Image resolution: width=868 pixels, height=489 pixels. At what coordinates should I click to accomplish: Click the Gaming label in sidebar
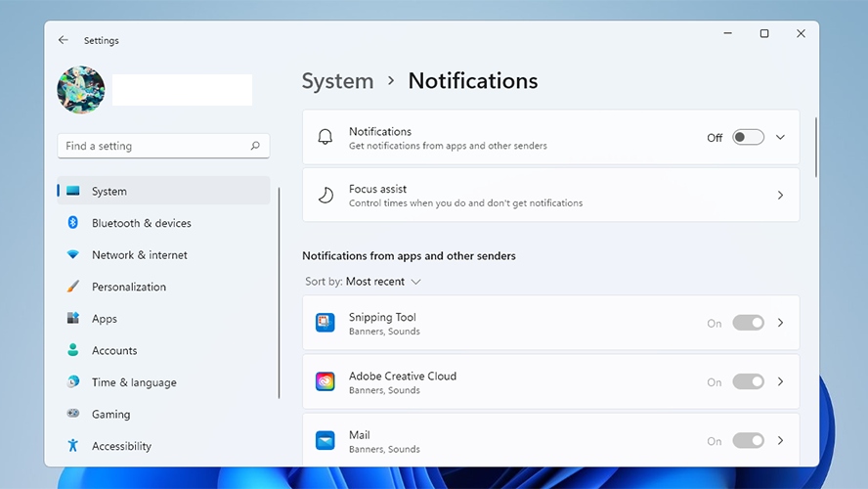(110, 415)
